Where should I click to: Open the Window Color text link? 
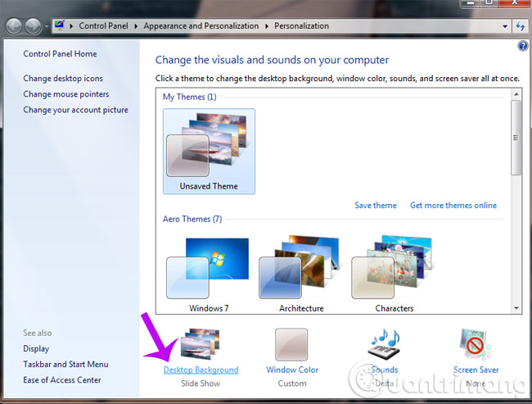pos(292,370)
